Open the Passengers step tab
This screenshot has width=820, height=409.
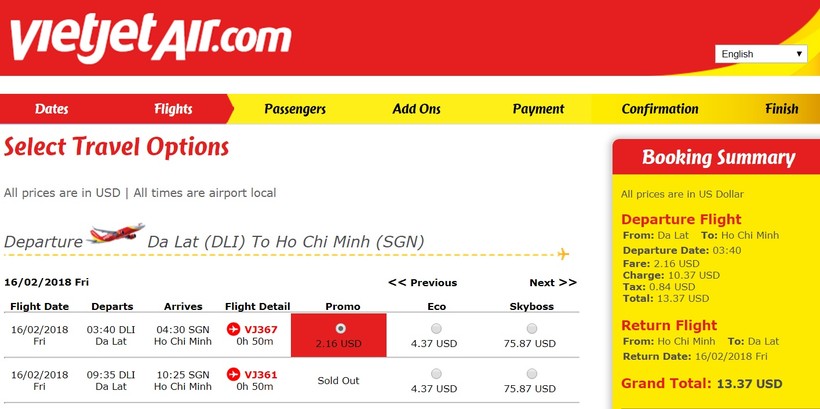pyautogui.click(x=295, y=109)
